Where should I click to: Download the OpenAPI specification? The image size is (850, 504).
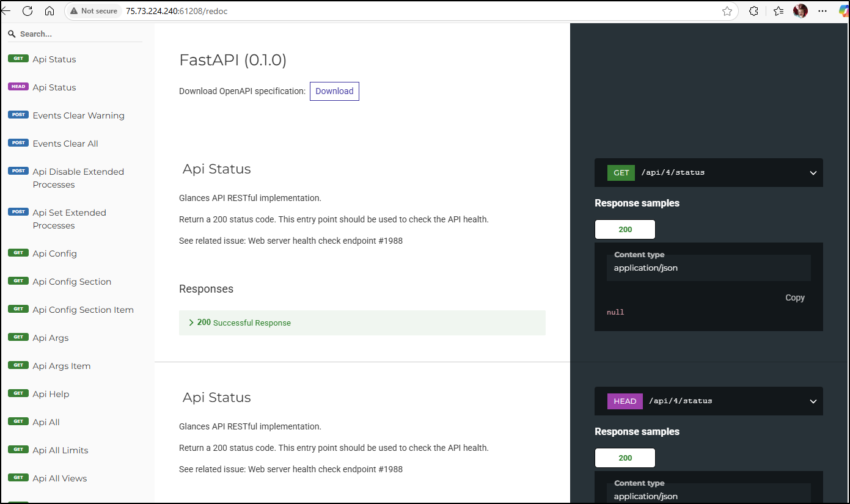coord(334,91)
